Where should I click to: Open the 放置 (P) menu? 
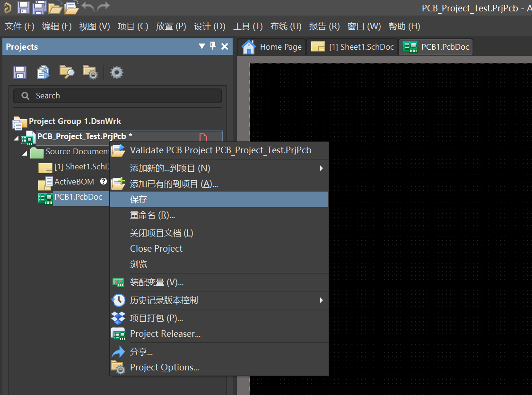[x=171, y=26]
